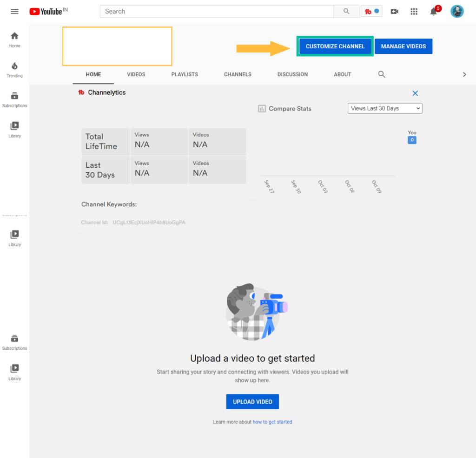Click the search magnifier button
This screenshot has height=458, width=476.
click(x=346, y=11)
